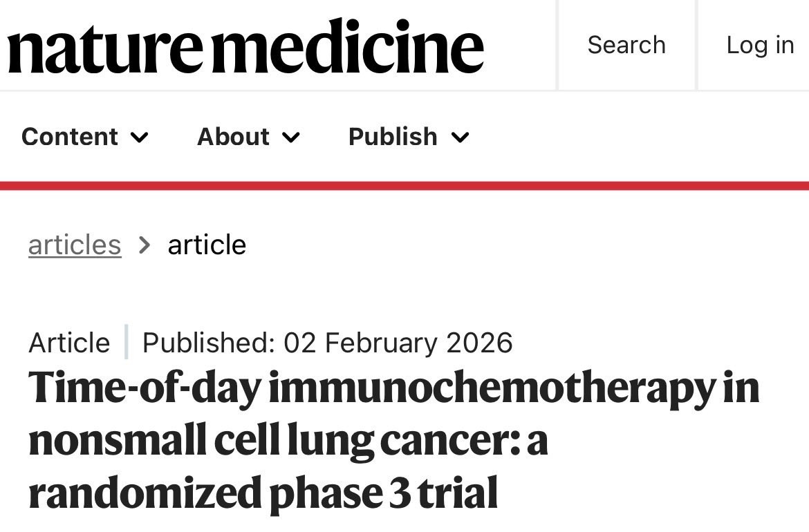Click the word 'medicine' in the logo
The image size is (809, 532).
coord(354,46)
